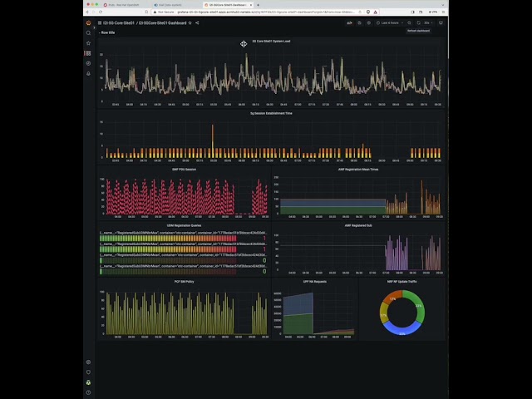
Task: Click the browser VPN button
Action: click(x=433, y=12)
